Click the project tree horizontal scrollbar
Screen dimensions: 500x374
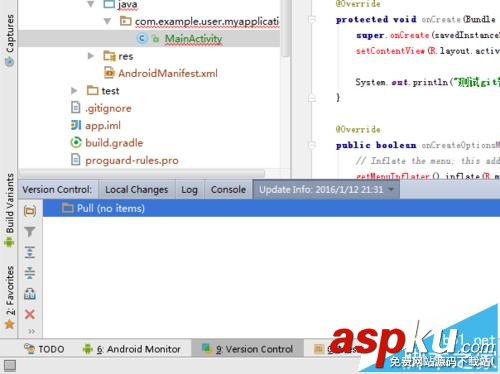[x=142, y=173]
